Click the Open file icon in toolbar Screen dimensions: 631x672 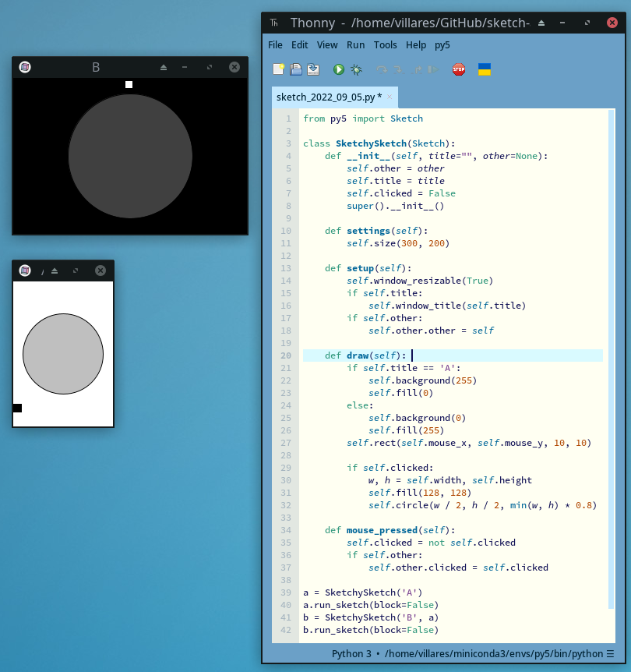296,69
